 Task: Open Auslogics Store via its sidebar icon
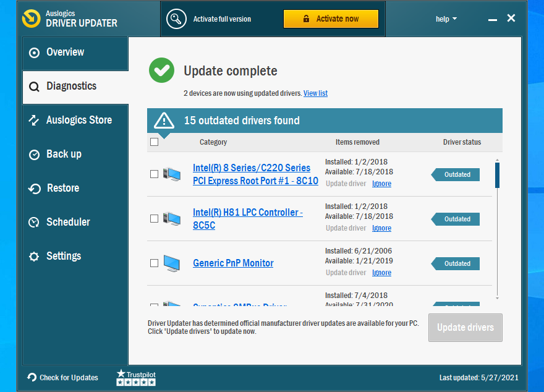pos(34,120)
